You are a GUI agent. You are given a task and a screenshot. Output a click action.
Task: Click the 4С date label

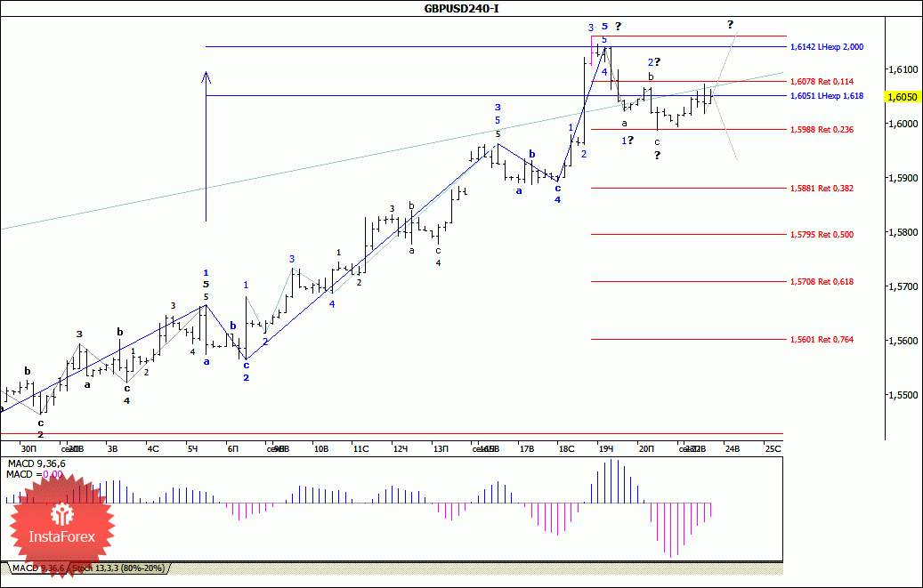(153, 449)
